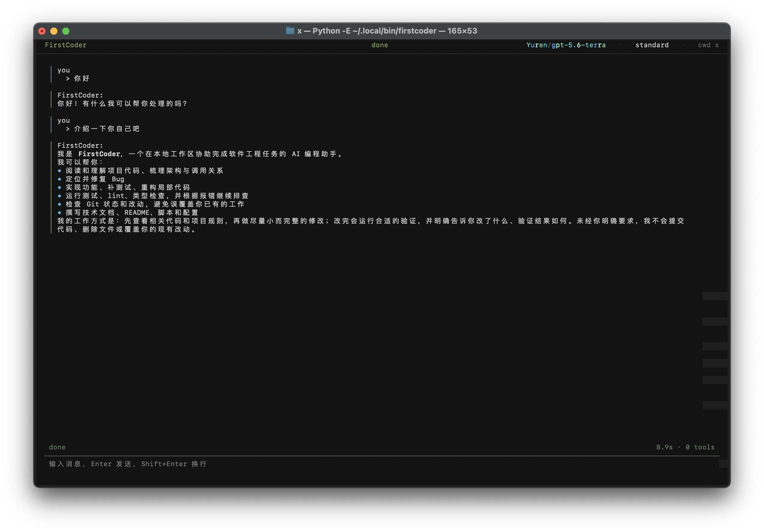Click the window title 'x — Python -E ~/.local/bin/firstcoder'
The image size is (764, 532).
pos(387,31)
